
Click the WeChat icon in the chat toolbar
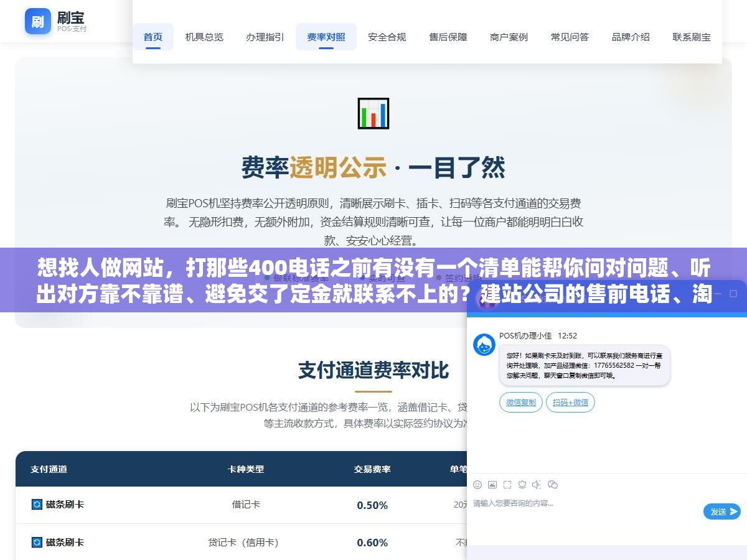(553, 485)
